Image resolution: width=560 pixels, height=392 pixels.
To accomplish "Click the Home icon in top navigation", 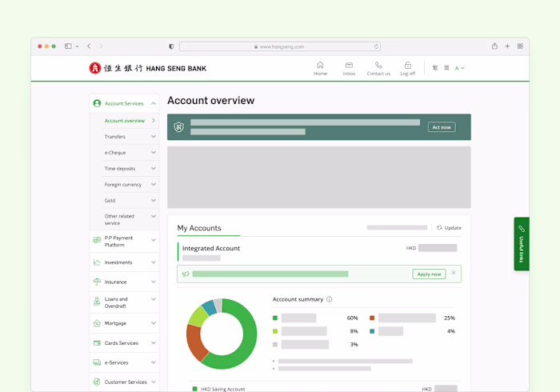I will [320, 65].
